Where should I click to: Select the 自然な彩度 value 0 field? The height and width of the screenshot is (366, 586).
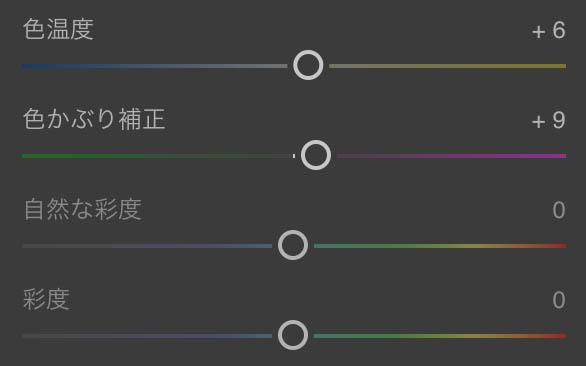point(559,210)
